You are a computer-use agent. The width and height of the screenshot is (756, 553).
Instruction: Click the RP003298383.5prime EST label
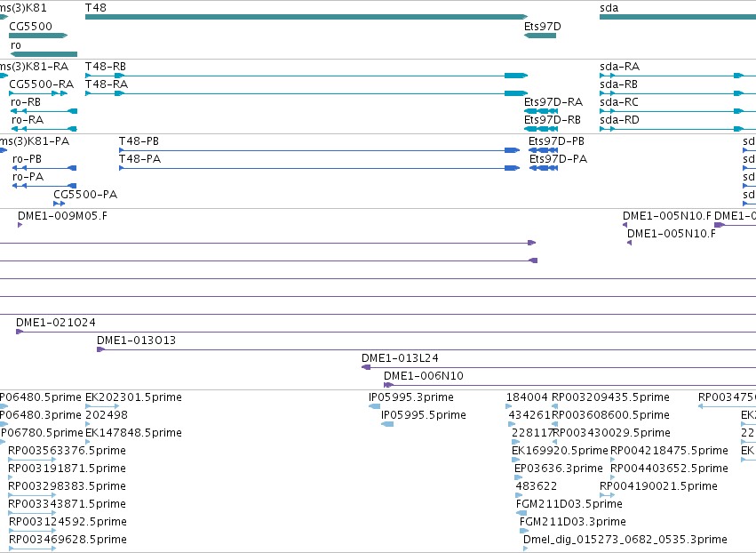coord(67,486)
